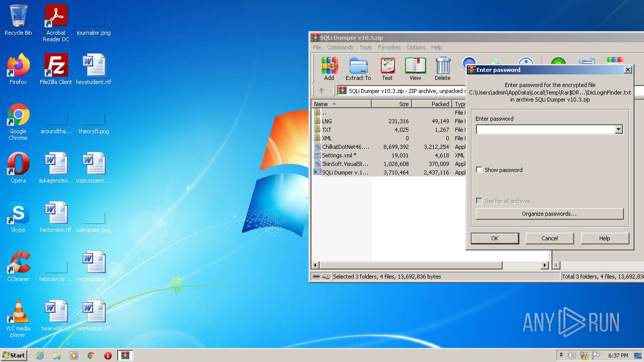Click the Test archive toolbar icon
Viewport: 644px width, 362px height.
tap(387, 69)
